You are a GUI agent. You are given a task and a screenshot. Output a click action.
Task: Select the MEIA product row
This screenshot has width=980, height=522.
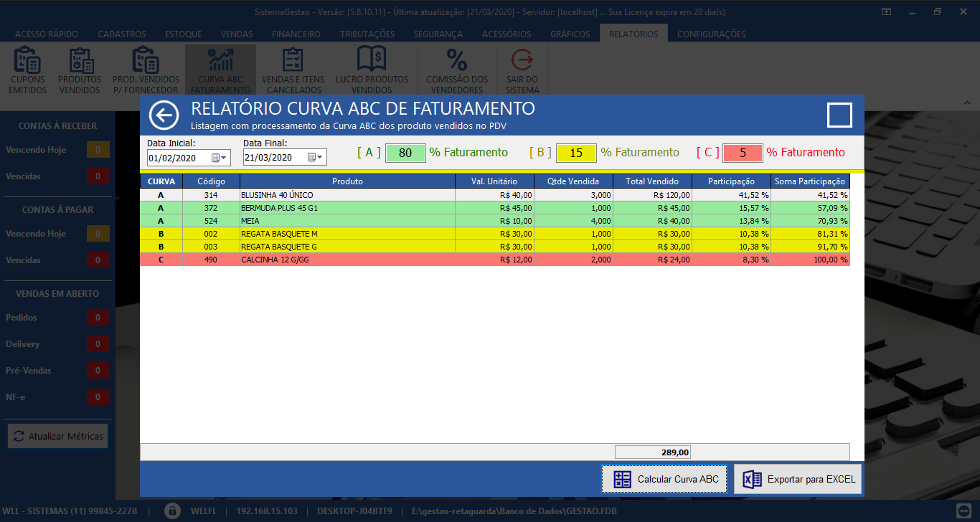(494, 221)
